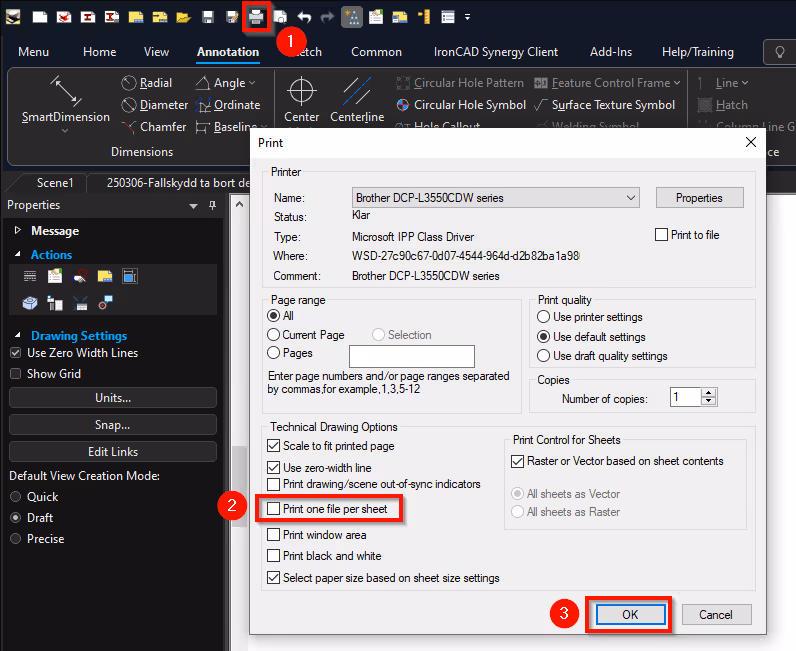
Task: Uncheck Scale to fit printed page
Action: [273, 445]
